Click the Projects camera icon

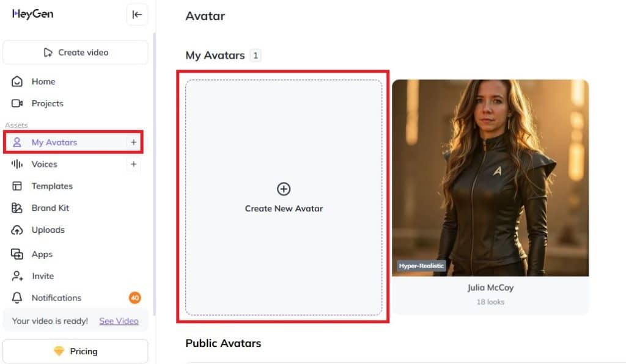click(x=17, y=103)
